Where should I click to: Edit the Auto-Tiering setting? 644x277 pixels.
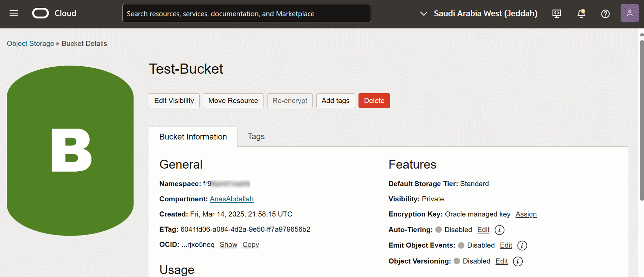point(483,230)
